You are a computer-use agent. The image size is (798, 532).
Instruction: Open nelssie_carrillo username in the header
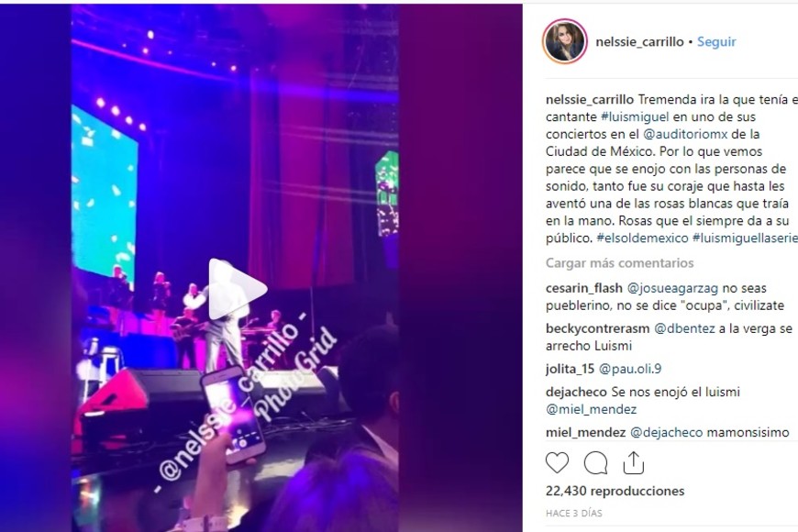point(639,42)
